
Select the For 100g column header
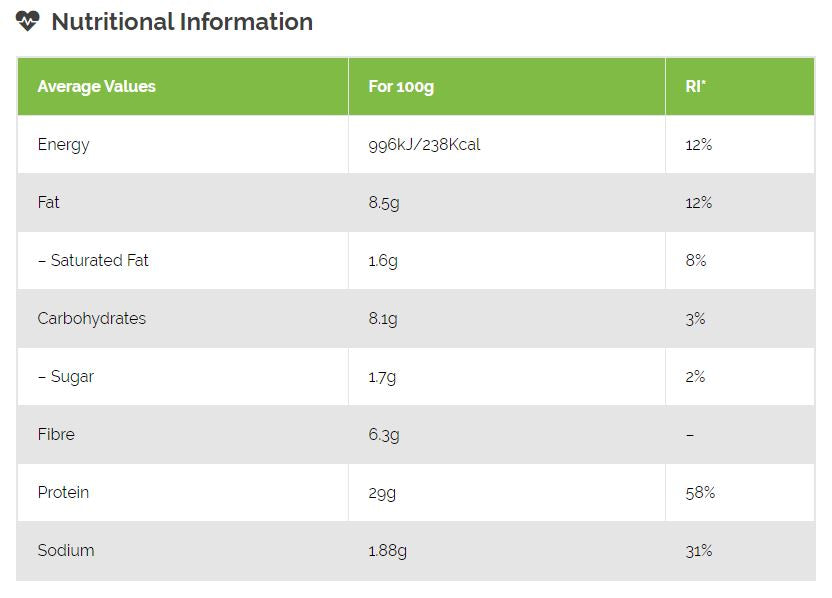tap(401, 86)
